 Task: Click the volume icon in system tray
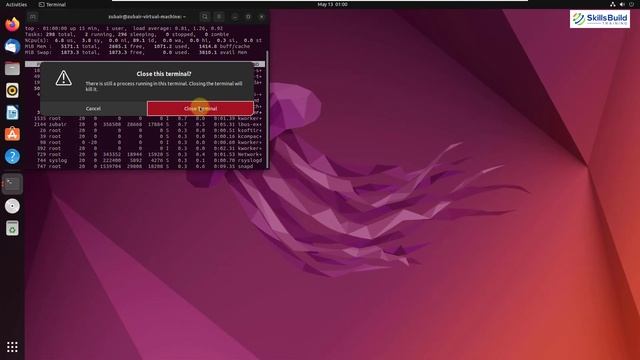click(622, 4)
